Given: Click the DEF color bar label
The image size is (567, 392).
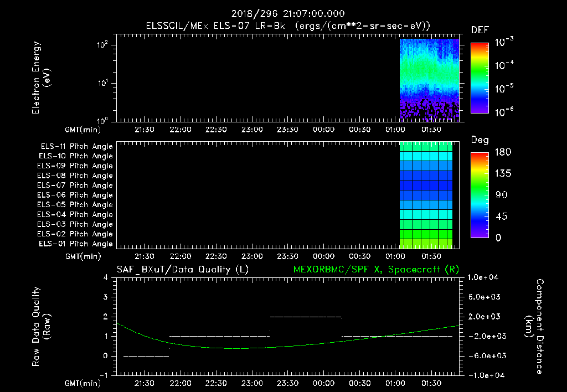Looking at the screenshot, I should click(480, 30).
